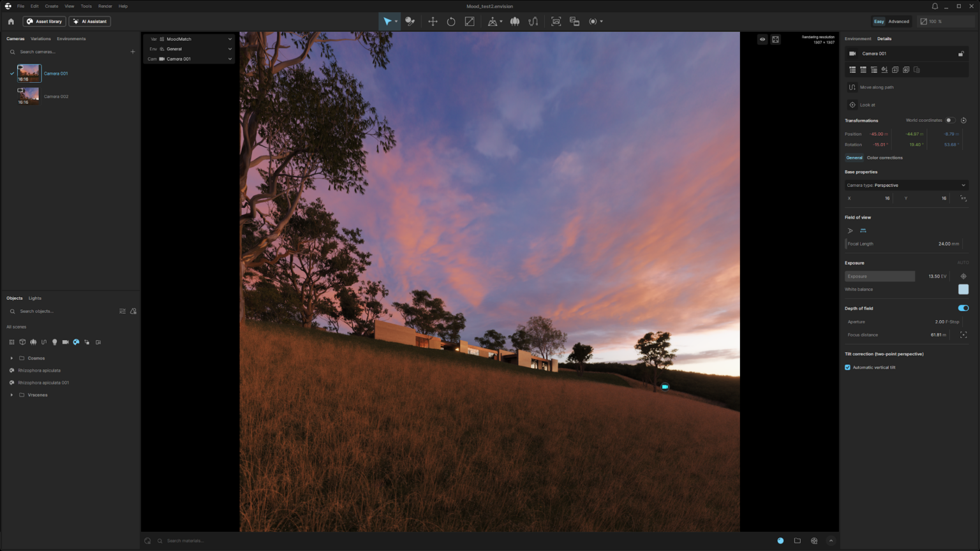
Task: Click the path tool toolbar icon
Action: [x=533, y=21]
